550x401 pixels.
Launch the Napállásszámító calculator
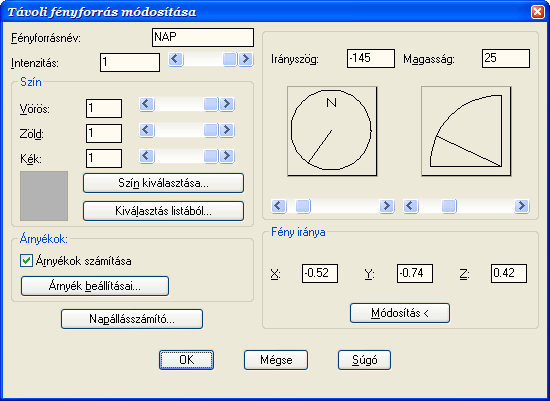(132, 319)
